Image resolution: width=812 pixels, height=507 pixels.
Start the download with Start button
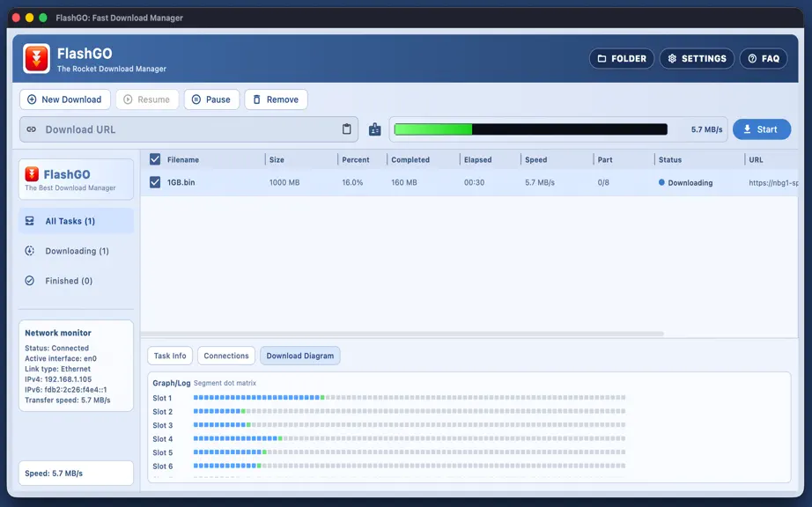click(x=761, y=129)
